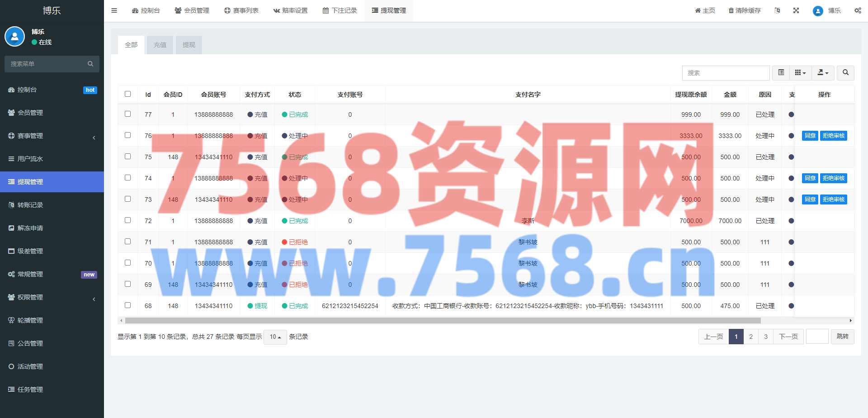The image size is (868, 418).
Task: Tick the checkbox for row Id 77
Action: click(127, 114)
